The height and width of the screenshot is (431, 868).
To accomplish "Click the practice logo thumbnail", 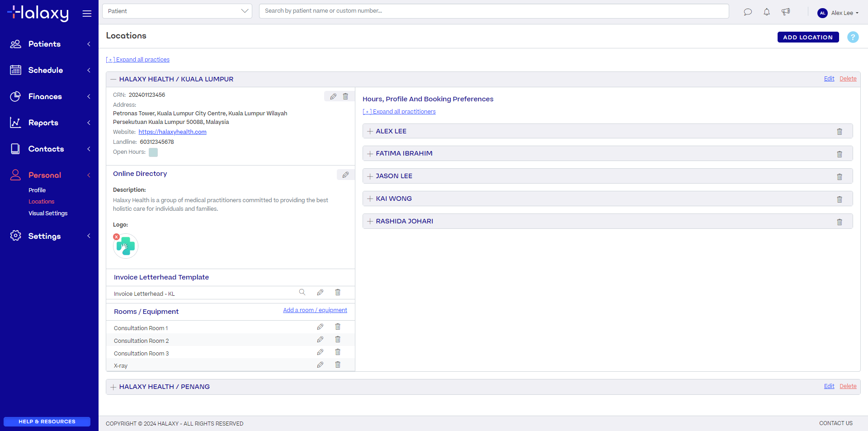I will tap(126, 246).
